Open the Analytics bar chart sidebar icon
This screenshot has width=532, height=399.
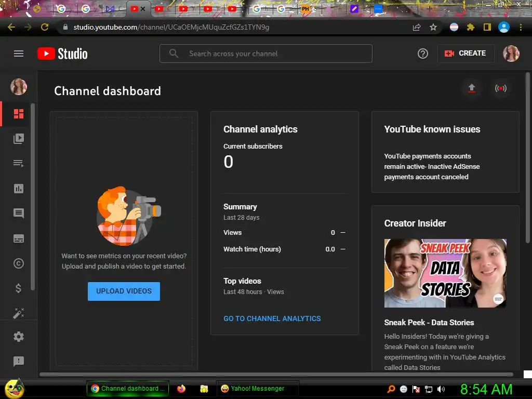pyautogui.click(x=19, y=188)
